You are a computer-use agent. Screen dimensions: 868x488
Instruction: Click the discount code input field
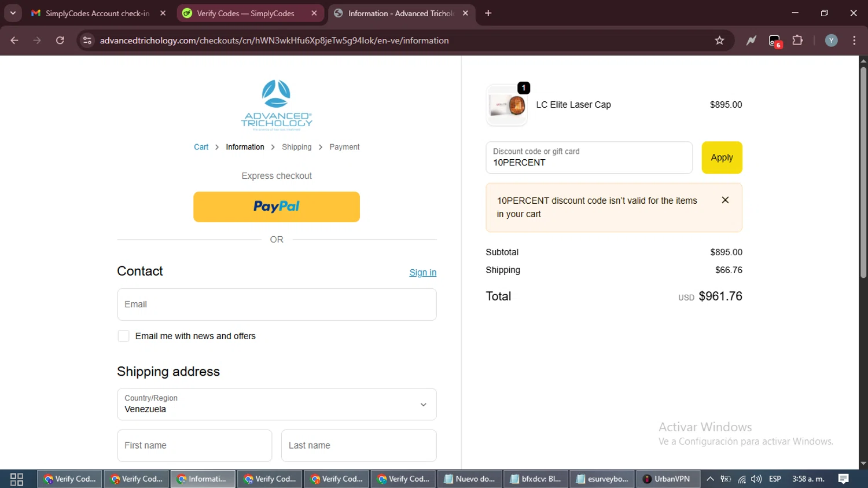pos(589,157)
